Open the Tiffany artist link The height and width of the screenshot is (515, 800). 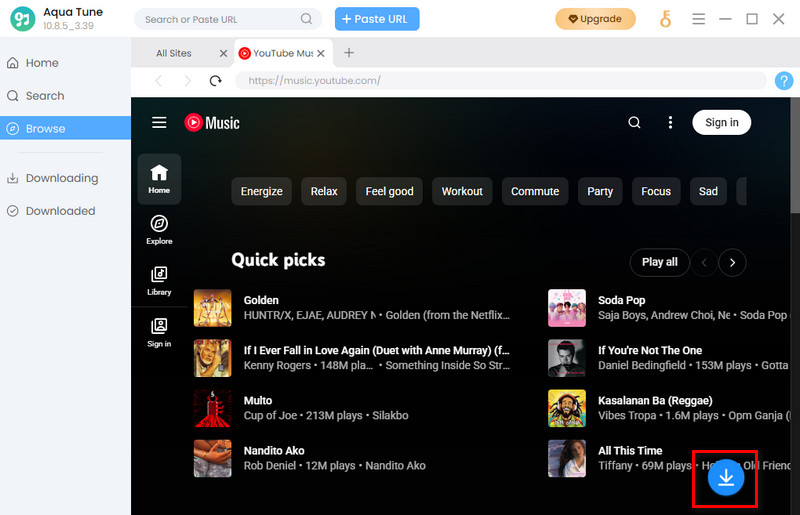point(615,465)
